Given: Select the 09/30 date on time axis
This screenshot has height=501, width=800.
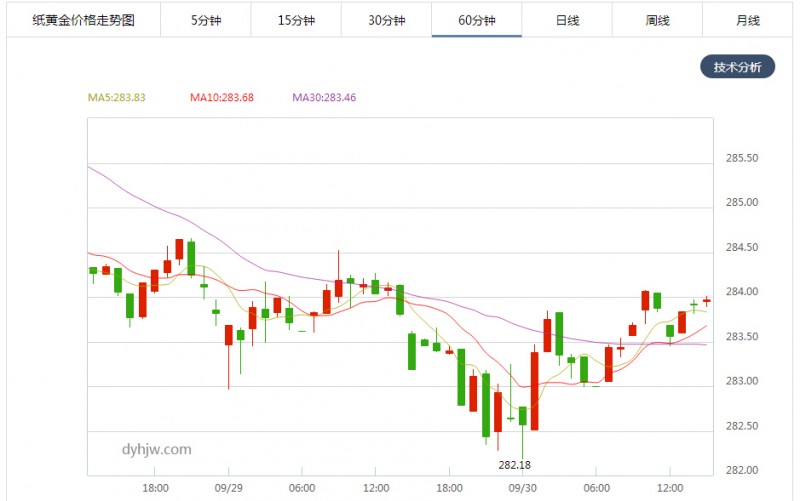Looking at the screenshot, I should (522, 488).
